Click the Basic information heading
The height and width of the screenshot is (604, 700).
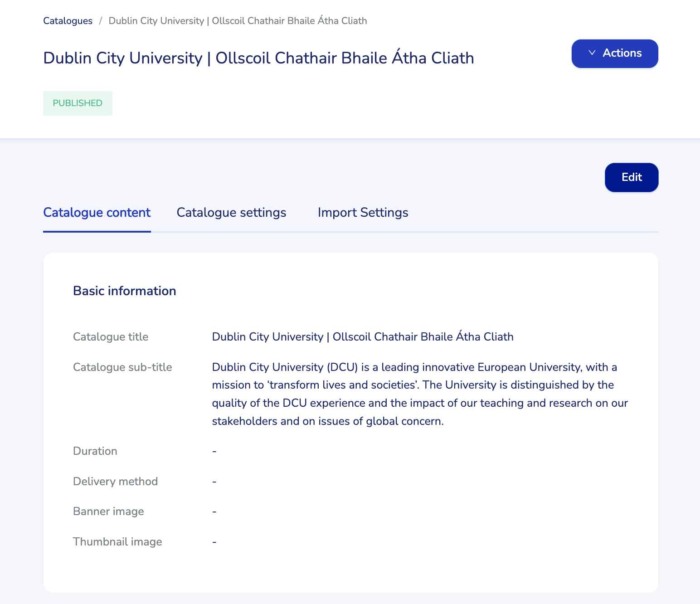[x=125, y=291]
